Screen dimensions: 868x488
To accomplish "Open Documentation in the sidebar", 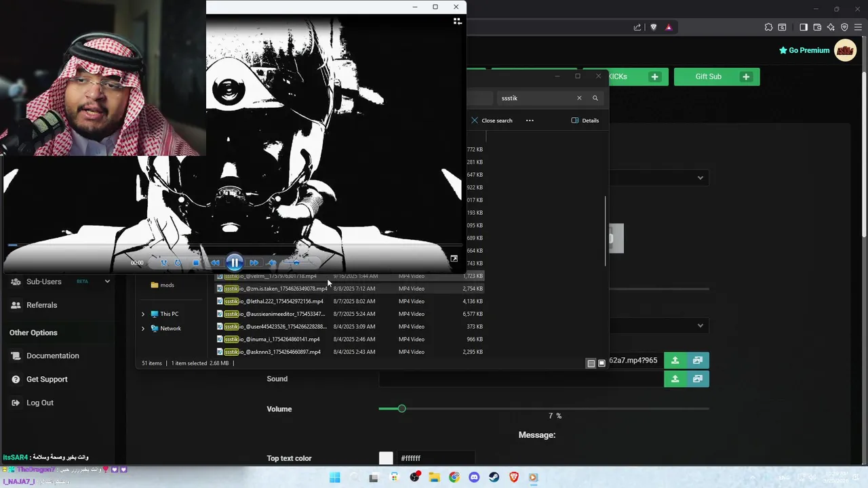I will click(52, 356).
